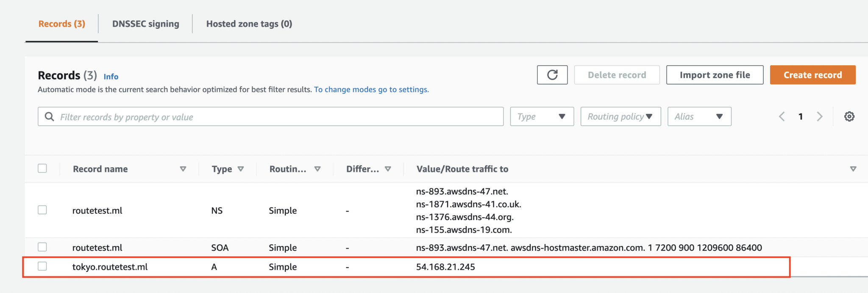868x293 pixels.
Task: Sort records by Type column arrow
Action: coord(241,169)
